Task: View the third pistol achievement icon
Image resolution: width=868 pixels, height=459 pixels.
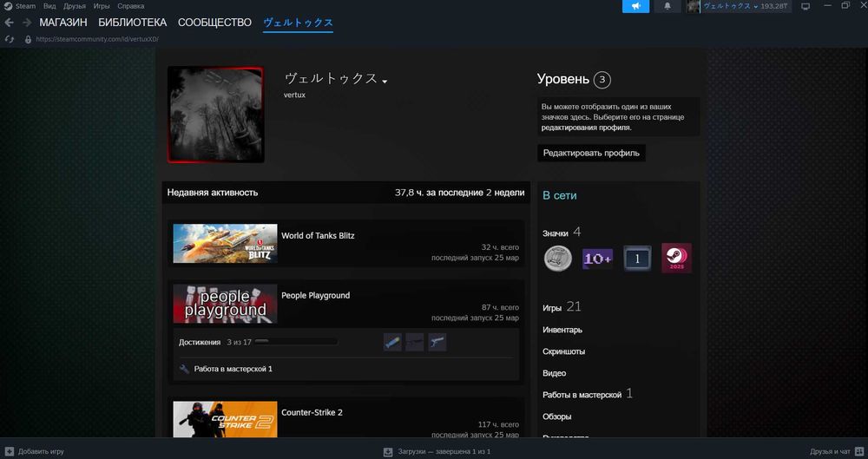Action: pyautogui.click(x=437, y=342)
